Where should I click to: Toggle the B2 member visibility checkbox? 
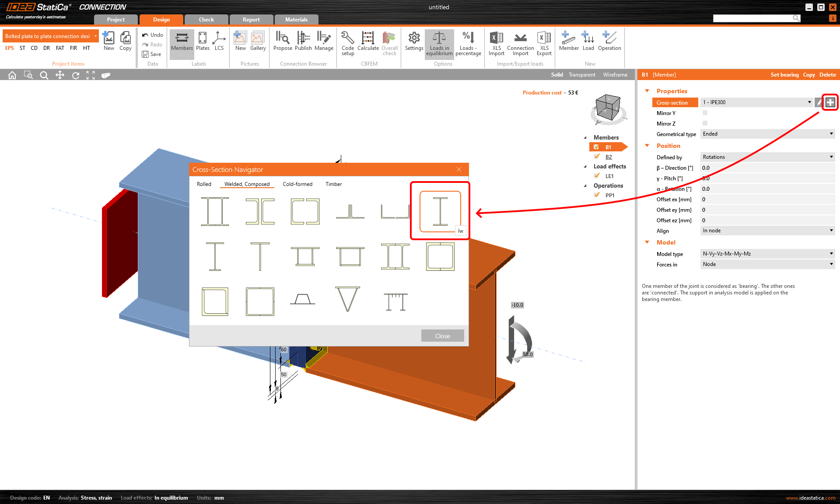(x=597, y=157)
